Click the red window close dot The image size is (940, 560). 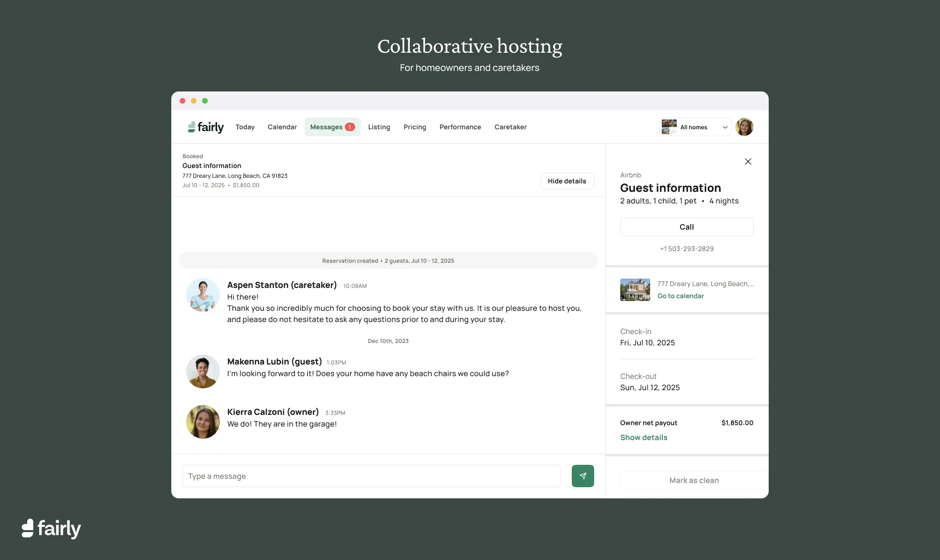click(x=182, y=101)
